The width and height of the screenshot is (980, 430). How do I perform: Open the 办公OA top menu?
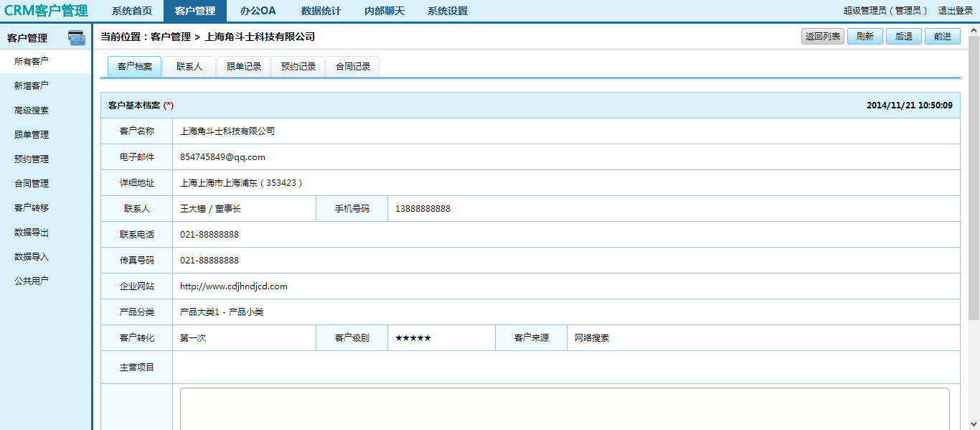coord(258,11)
